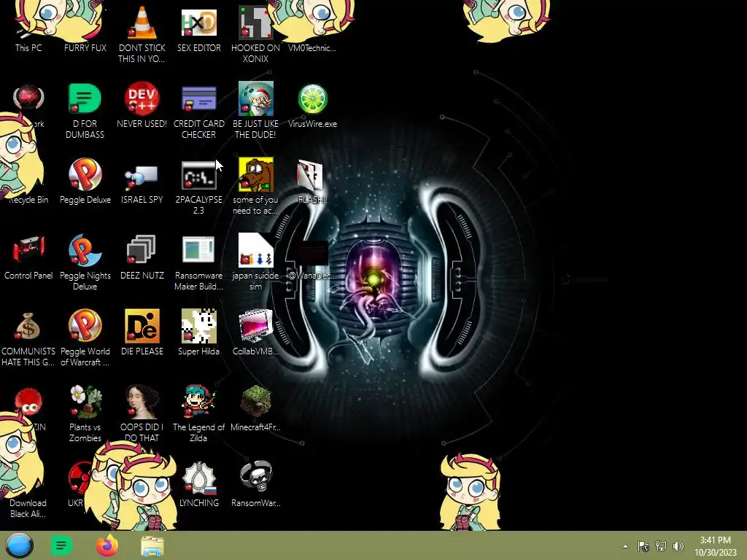
Task: Open the Start orb on the taskbar
Action: pos(19,545)
